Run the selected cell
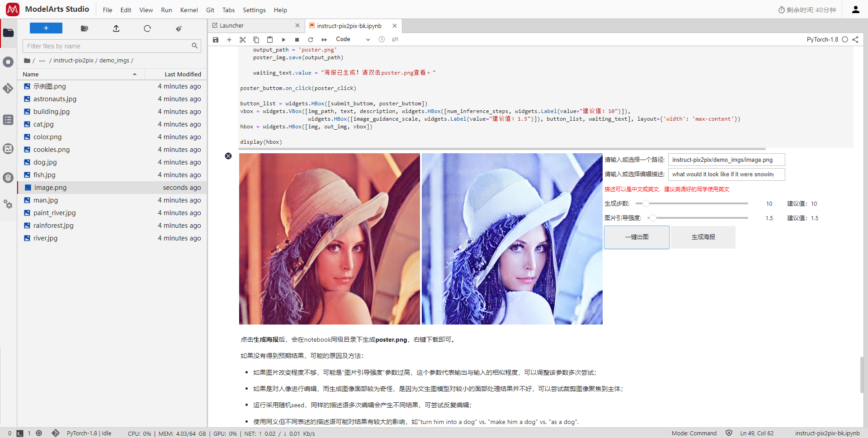The width and height of the screenshot is (868, 438). [283, 40]
